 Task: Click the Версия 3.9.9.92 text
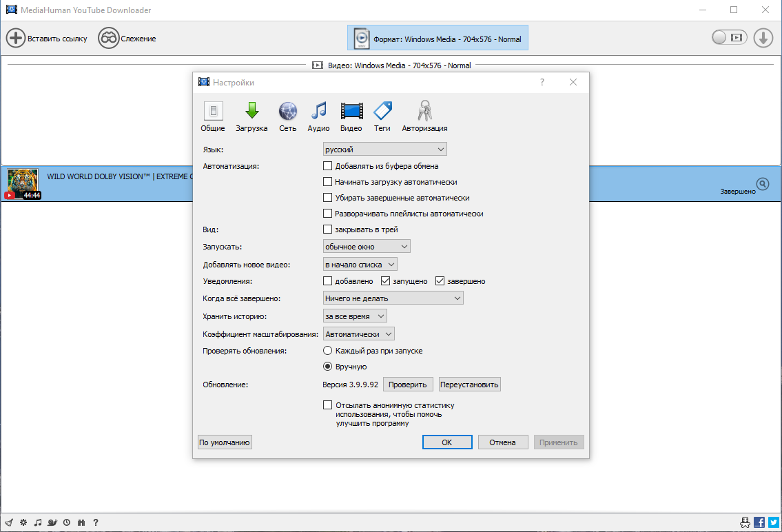pyautogui.click(x=350, y=385)
